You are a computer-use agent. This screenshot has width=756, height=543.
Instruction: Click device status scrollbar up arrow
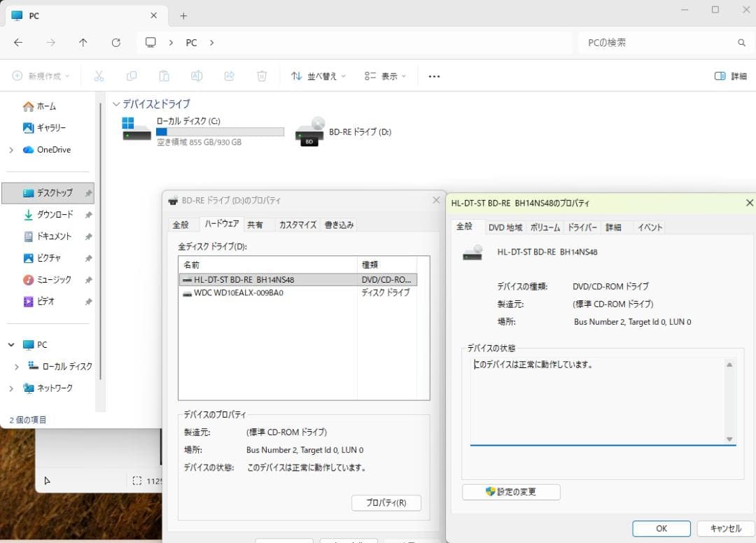pyautogui.click(x=729, y=365)
